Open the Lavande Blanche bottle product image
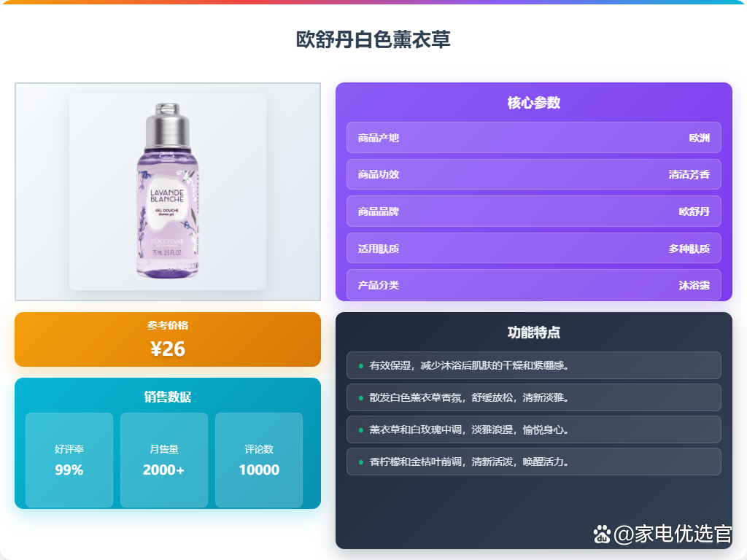 click(168, 192)
